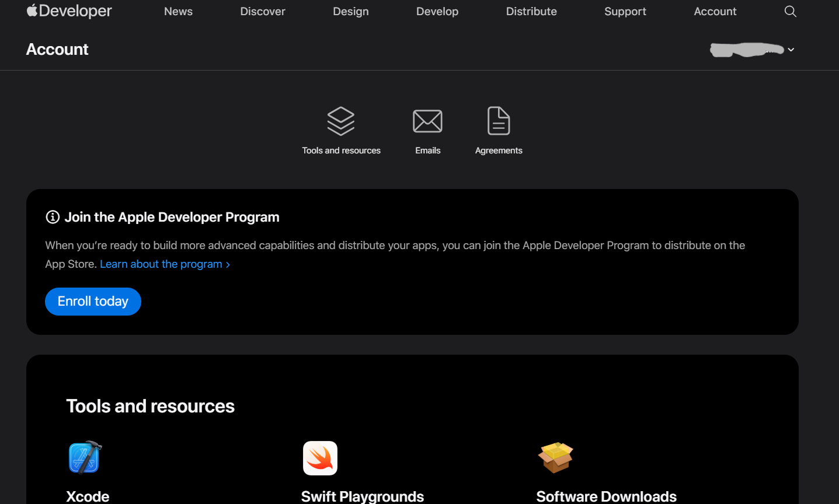
Task: Open the Agreements document icon
Action: click(x=499, y=121)
